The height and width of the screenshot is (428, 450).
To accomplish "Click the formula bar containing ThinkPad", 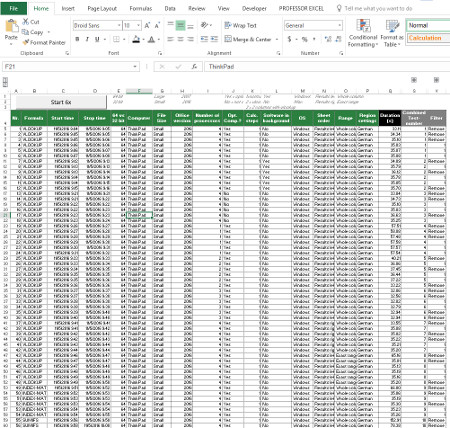I will pyautogui.click(x=327, y=67).
